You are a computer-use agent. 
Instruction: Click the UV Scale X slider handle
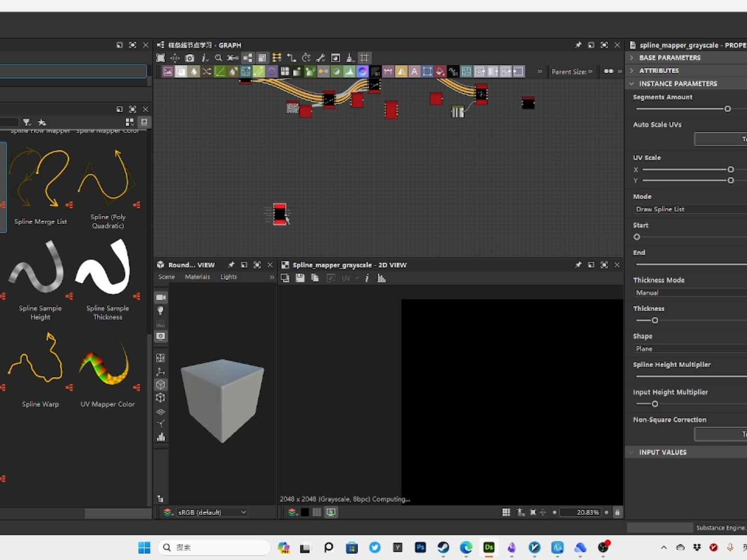(731, 170)
